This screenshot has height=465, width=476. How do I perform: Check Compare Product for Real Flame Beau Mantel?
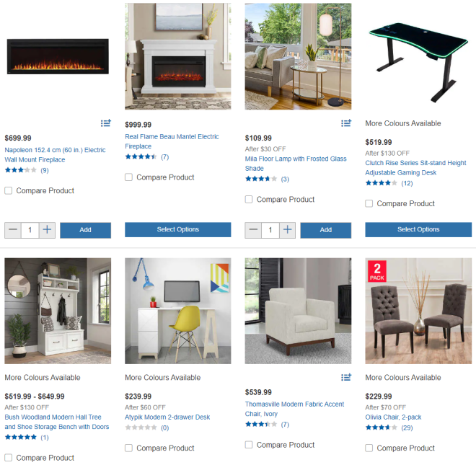click(128, 177)
